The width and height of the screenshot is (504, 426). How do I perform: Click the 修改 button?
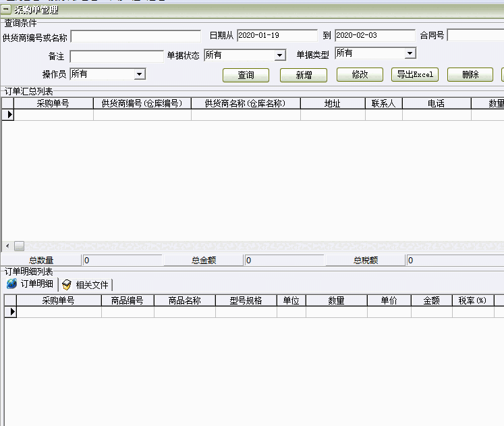click(360, 74)
